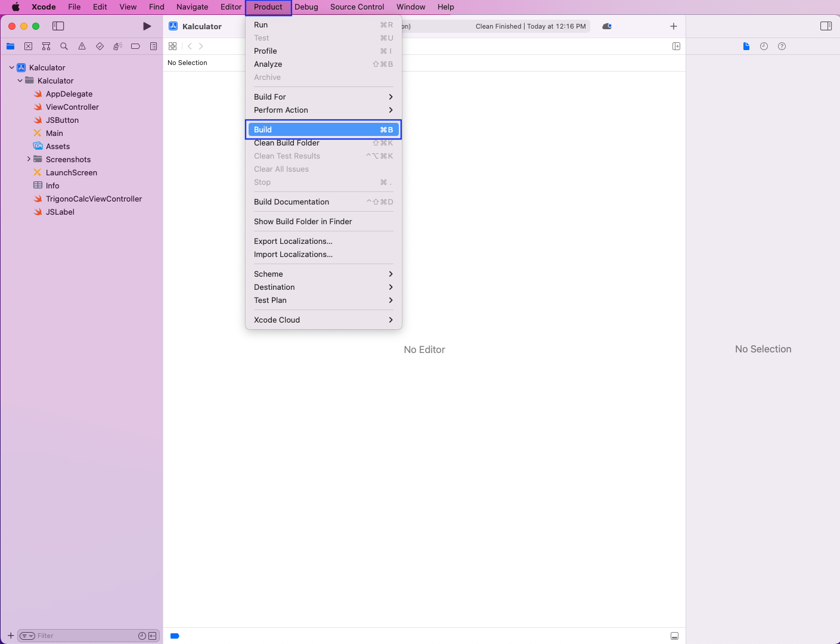This screenshot has width=840, height=644.
Task: Open the Issue navigator warning icon
Action: click(82, 46)
